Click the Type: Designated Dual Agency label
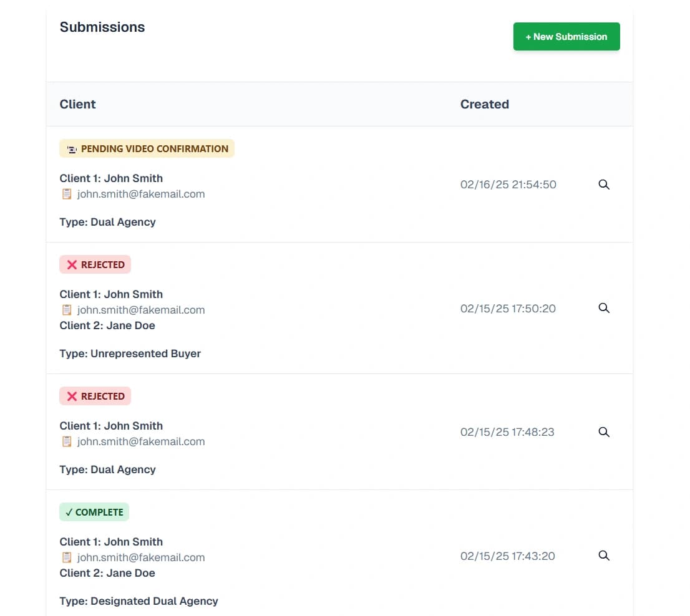Image resolution: width=690 pixels, height=616 pixels. pos(138,601)
